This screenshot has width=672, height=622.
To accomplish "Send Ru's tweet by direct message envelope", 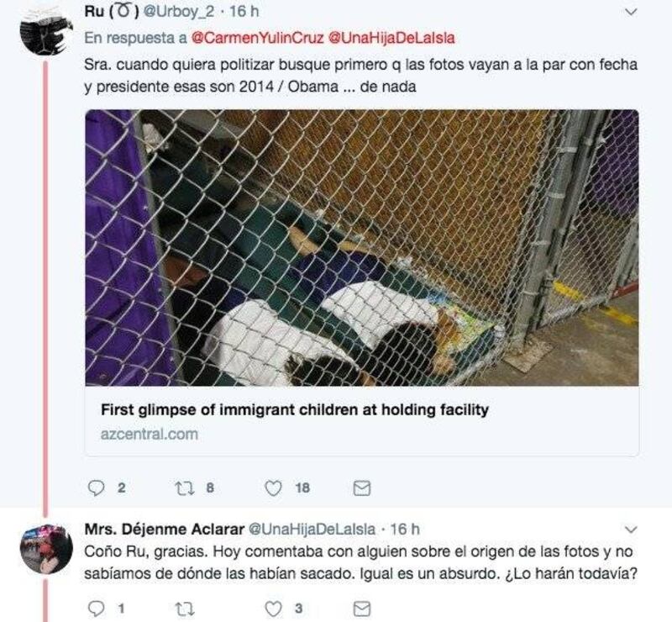I will 362,488.
